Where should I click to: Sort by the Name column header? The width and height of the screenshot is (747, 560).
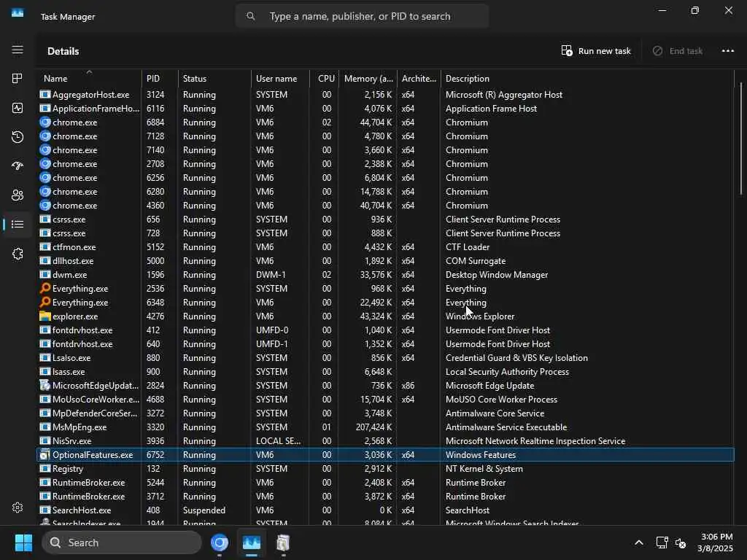pyautogui.click(x=89, y=79)
